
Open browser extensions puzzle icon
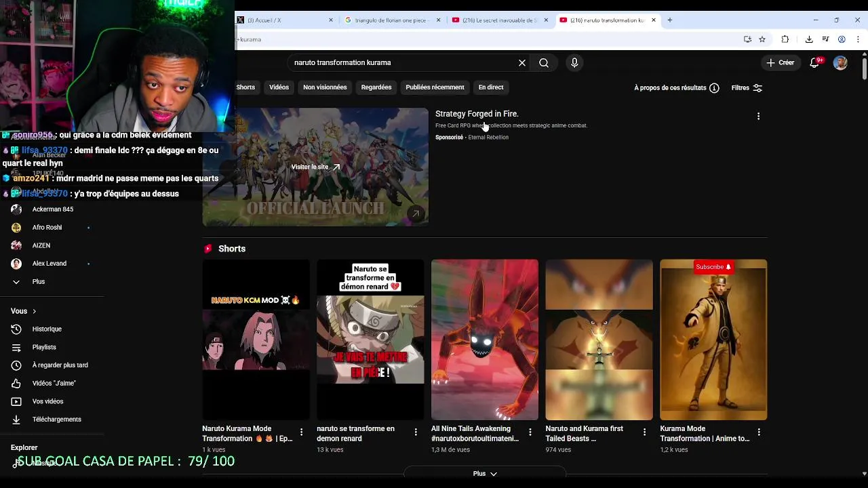click(785, 39)
